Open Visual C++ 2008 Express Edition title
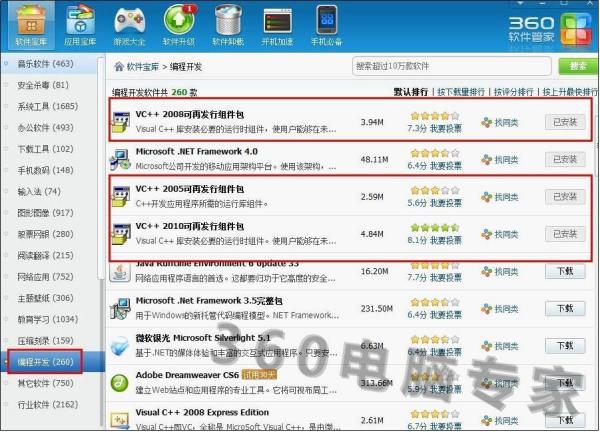600x432 pixels. pyautogui.click(x=202, y=412)
